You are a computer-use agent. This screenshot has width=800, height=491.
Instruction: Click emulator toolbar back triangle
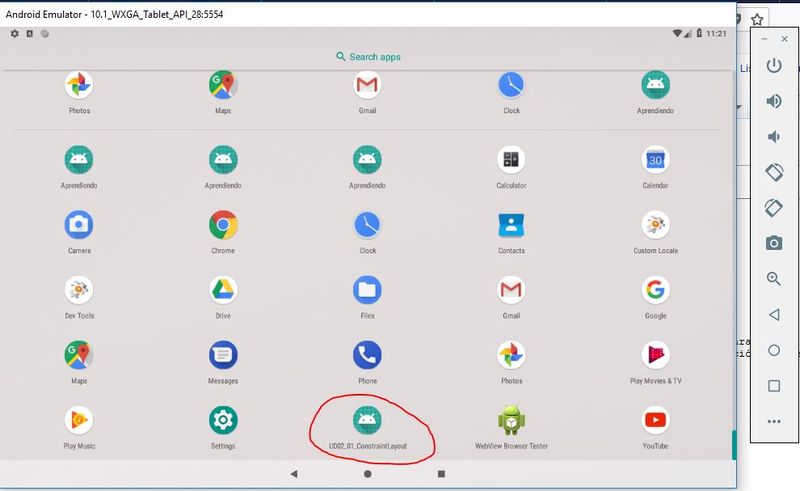tap(774, 314)
